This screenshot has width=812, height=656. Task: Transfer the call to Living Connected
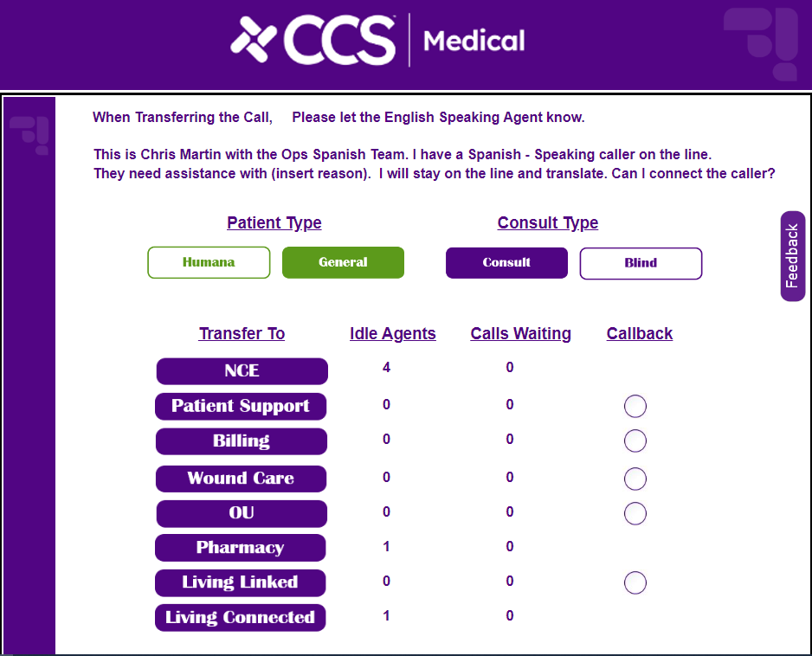point(240,617)
